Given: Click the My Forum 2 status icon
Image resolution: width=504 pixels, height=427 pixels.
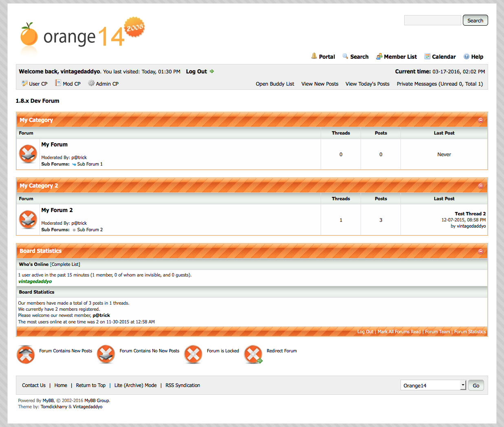Looking at the screenshot, I should [x=28, y=220].
